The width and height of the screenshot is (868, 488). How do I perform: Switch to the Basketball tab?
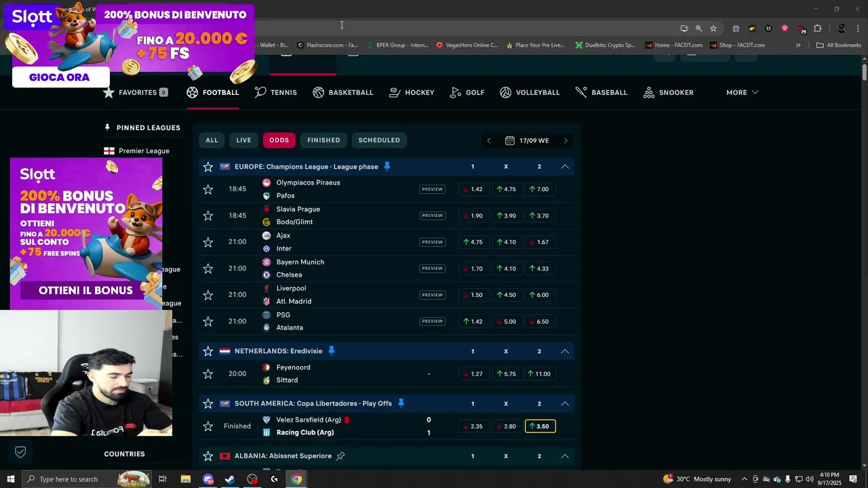(x=343, y=92)
